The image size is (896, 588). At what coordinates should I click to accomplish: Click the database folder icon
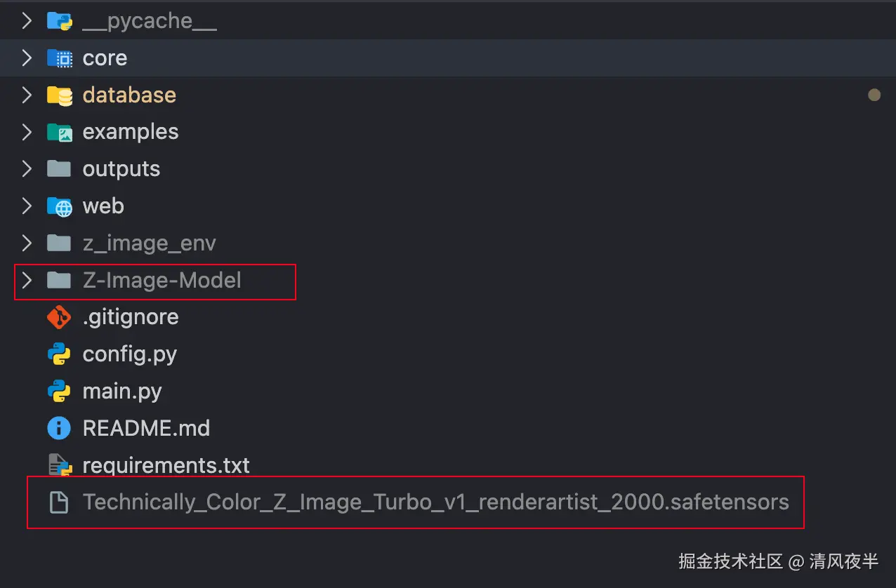59,95
